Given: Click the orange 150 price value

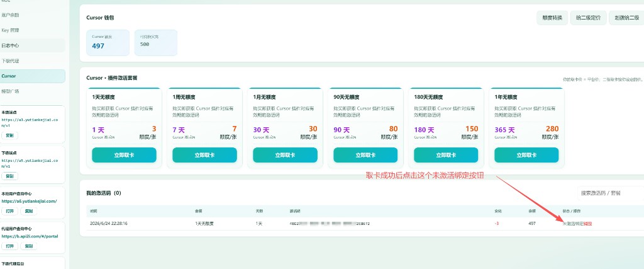Looking at the screenshot, I should click(x=472, y=129).
